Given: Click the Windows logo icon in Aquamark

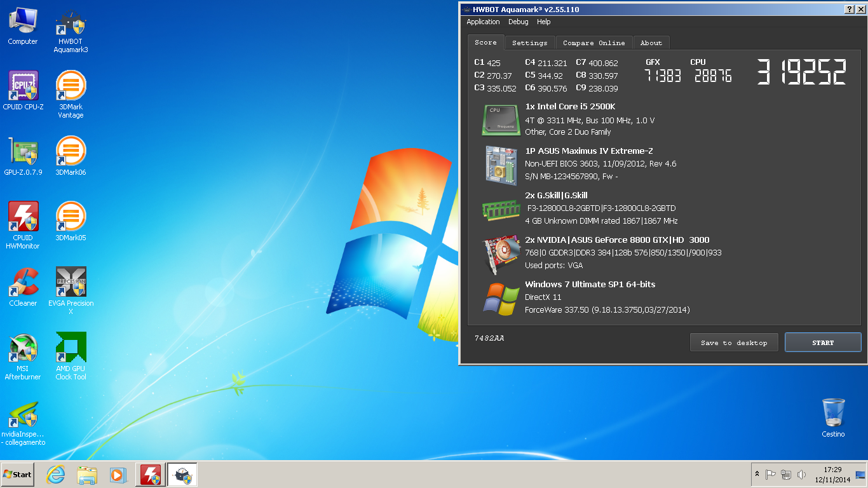Looking at the screenshot, I should click(501, 298).
